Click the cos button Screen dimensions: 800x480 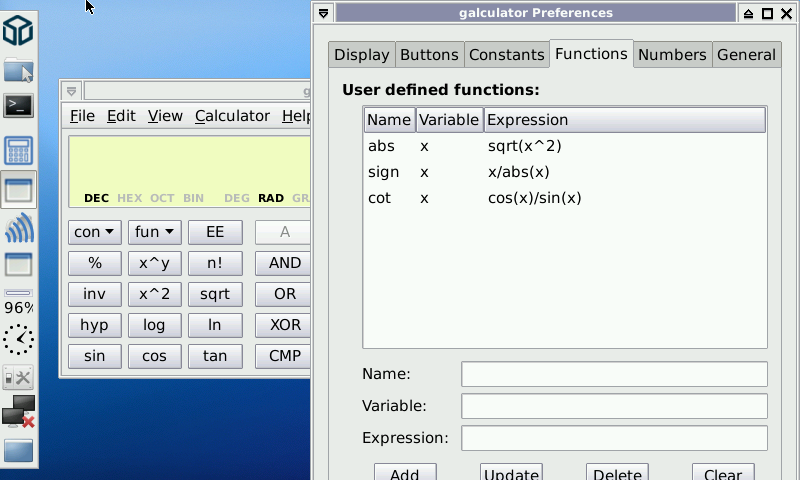[x=155, y=356]
